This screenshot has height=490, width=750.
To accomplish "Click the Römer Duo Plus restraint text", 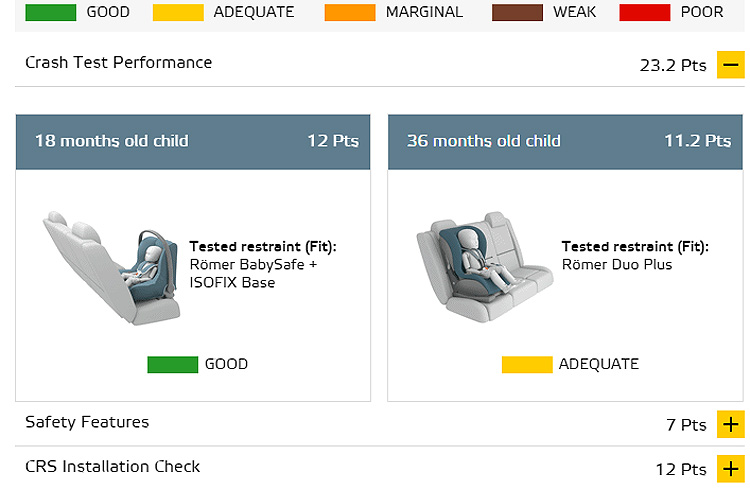I will click(617, 265).
